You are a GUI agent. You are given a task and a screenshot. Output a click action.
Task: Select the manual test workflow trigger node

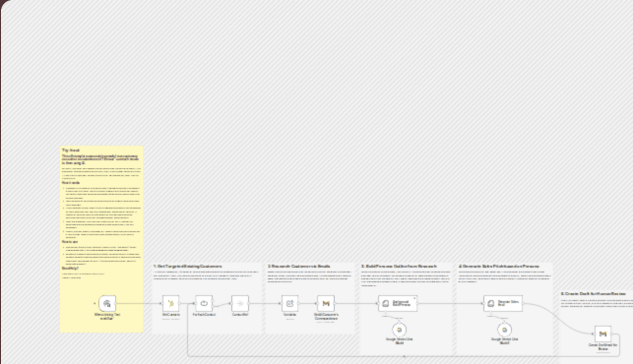pyautogui.click(x=107, y=303)
